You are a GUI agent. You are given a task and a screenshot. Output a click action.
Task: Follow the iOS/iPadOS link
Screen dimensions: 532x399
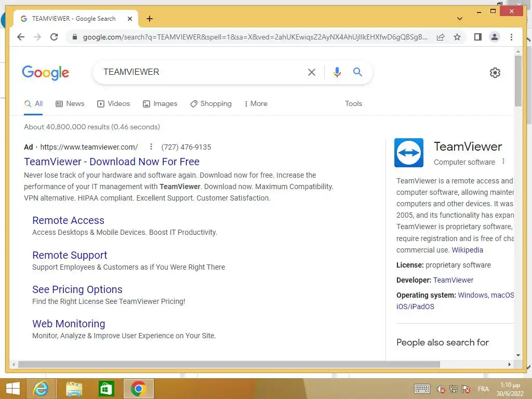[415, 307]
